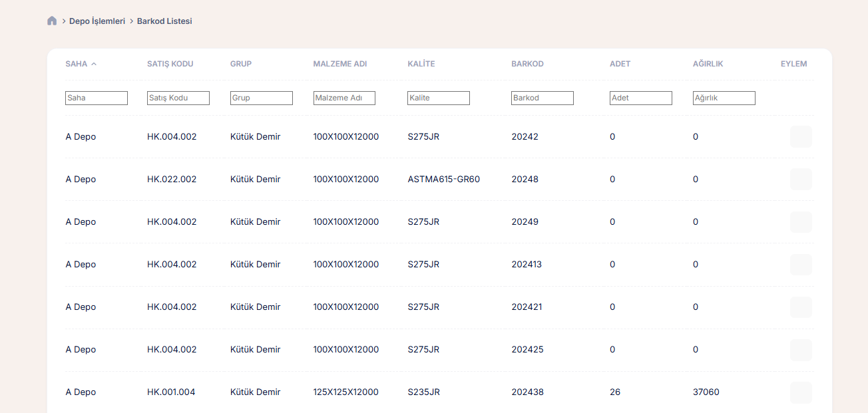Viewport: 868px width, 413px height.
Task: Select the Malzeme Adı filter input
Action: tap(344, 98)
